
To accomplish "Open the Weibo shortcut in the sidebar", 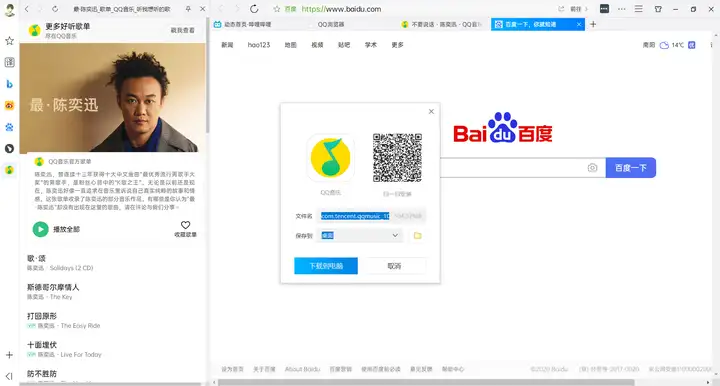I will coord(9,106).
